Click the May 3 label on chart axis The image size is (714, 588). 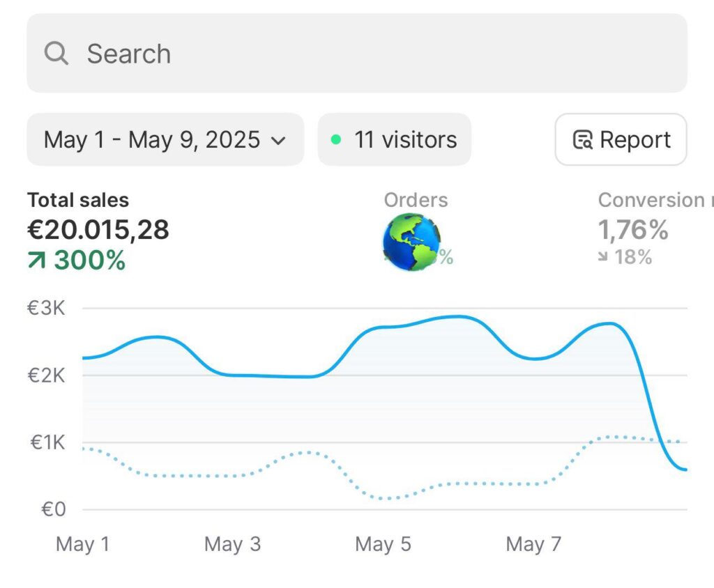pyautogui.click(x=232, y=544)
